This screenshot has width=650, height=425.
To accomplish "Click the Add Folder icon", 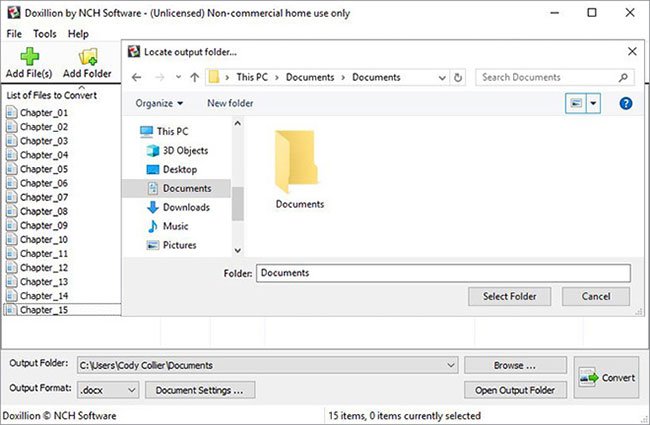I will pyautogui.click(x=88, y=57).
